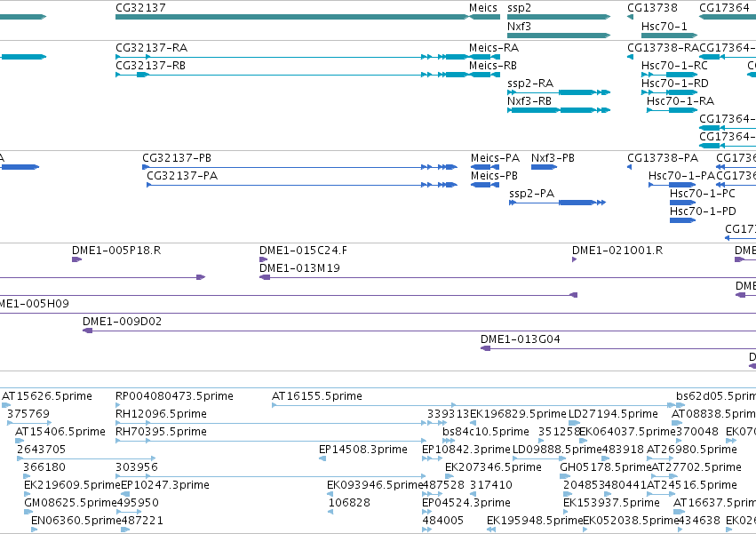Click transcript Hsc70-1-RD

pyautogui.click(x=669, y=92)
